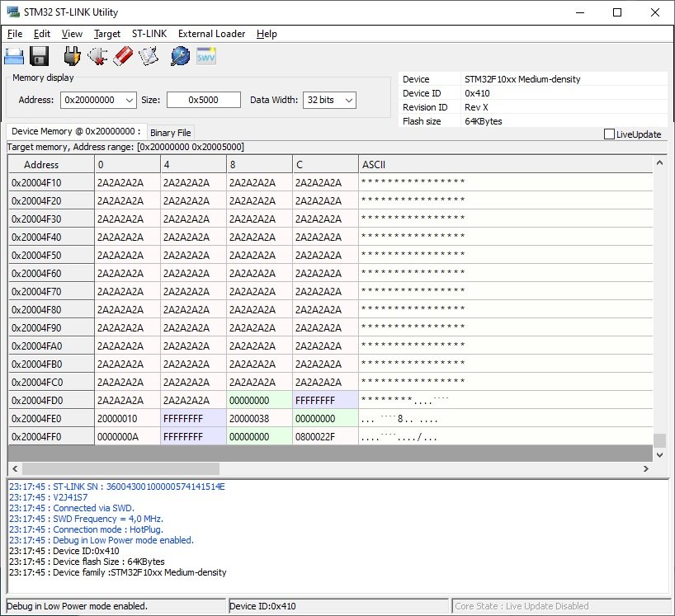
Task: Select the 00000000 cell in row 0x20004FD0
Action: (259, 401)
